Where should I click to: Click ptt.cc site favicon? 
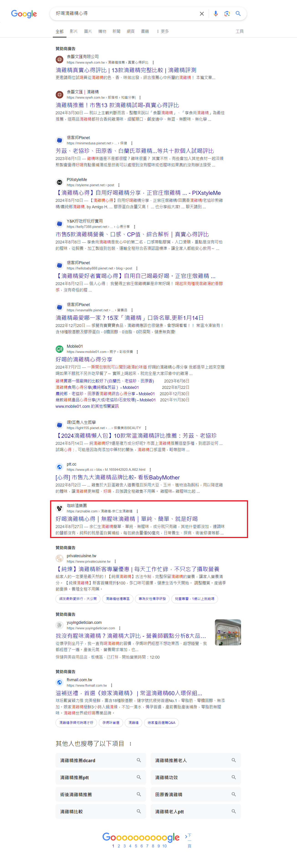pos(59,467)
